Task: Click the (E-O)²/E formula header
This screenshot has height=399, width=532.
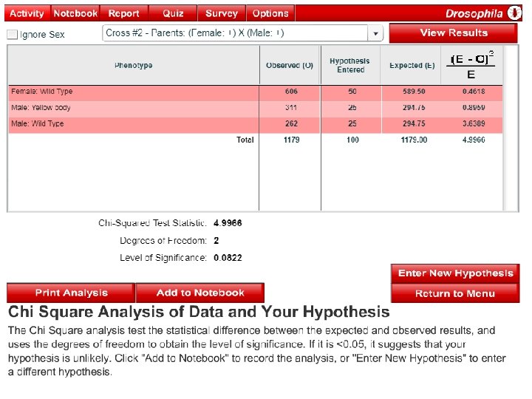Action: coord(471,64)
